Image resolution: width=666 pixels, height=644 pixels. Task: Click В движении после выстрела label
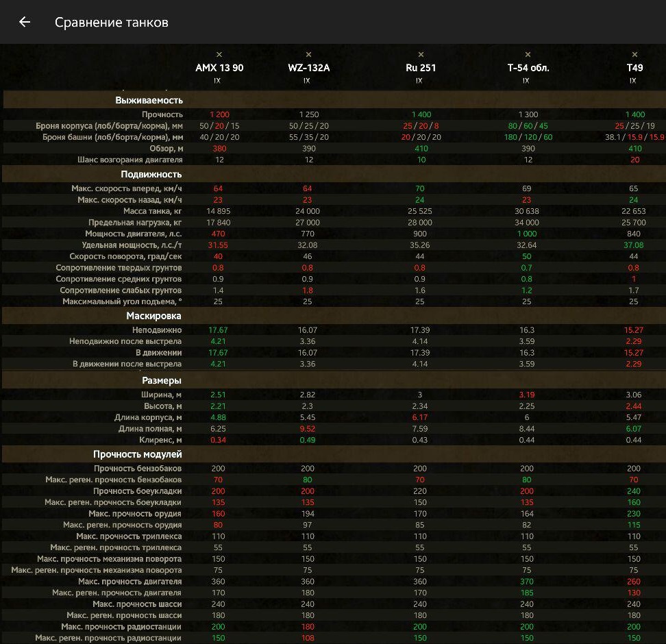[127, 364]
